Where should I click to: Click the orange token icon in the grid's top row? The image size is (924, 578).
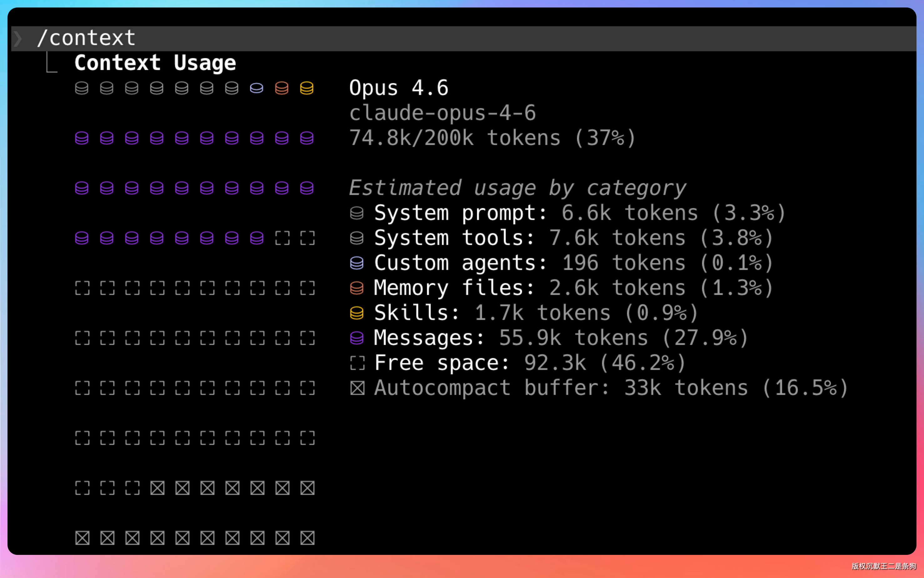(x=282, y=88)
